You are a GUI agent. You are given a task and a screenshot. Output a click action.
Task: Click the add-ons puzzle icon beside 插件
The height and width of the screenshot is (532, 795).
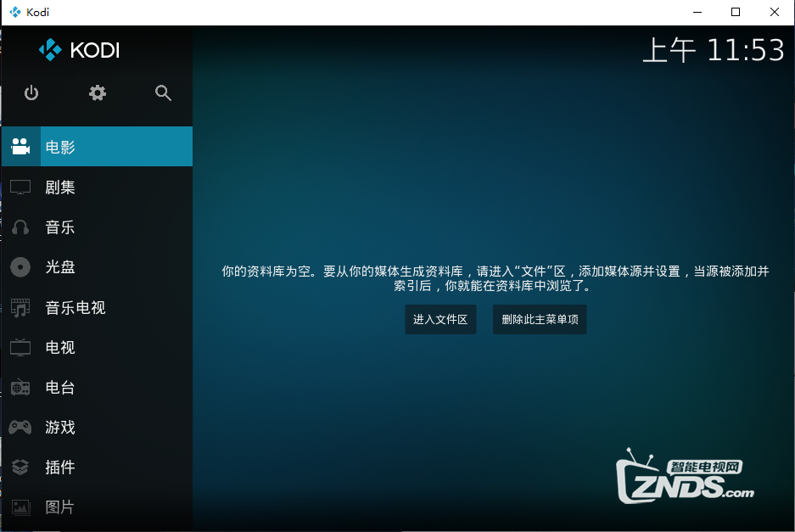(20, 467)
